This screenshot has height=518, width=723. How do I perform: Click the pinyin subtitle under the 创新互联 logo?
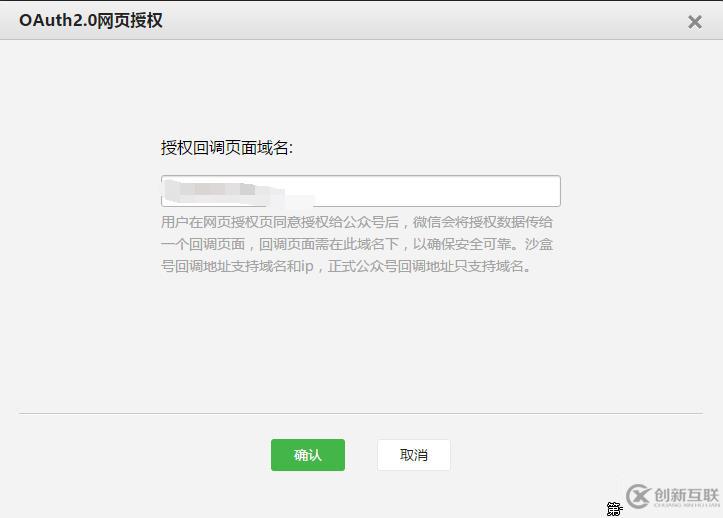pyautogui.click(x=687, y=505)
